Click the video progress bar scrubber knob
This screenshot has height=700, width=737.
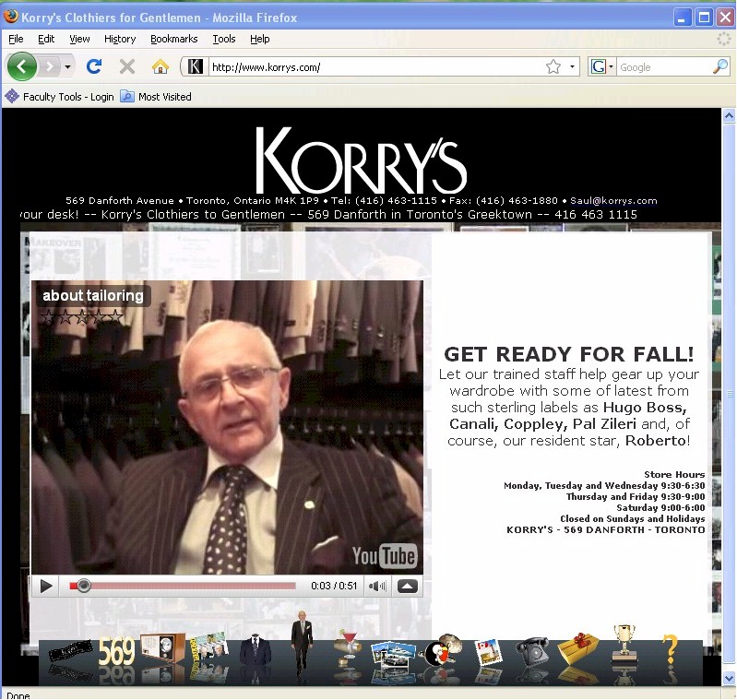tap(84, 586)
